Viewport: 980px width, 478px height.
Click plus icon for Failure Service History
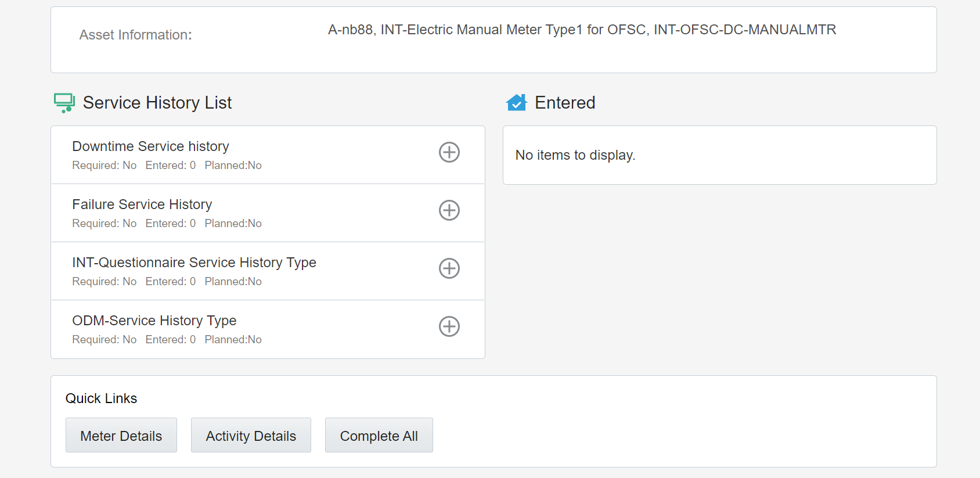click(x=449, y=210)
